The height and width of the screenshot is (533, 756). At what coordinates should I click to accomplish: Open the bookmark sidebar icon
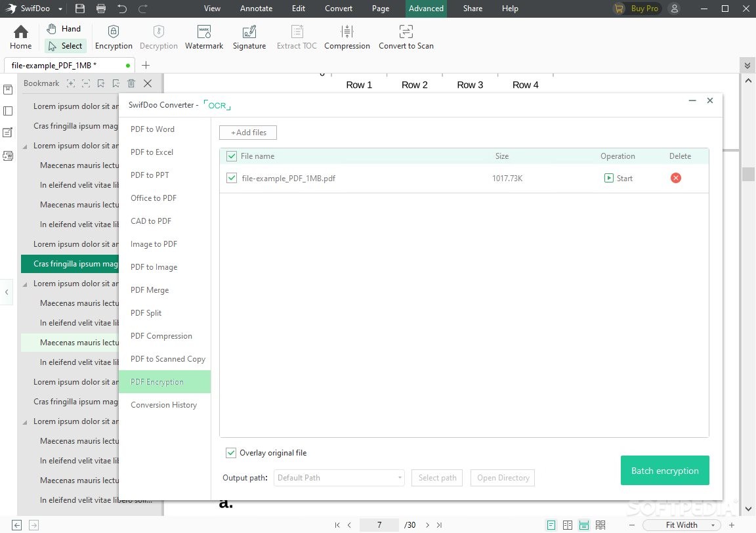(8, 90)
